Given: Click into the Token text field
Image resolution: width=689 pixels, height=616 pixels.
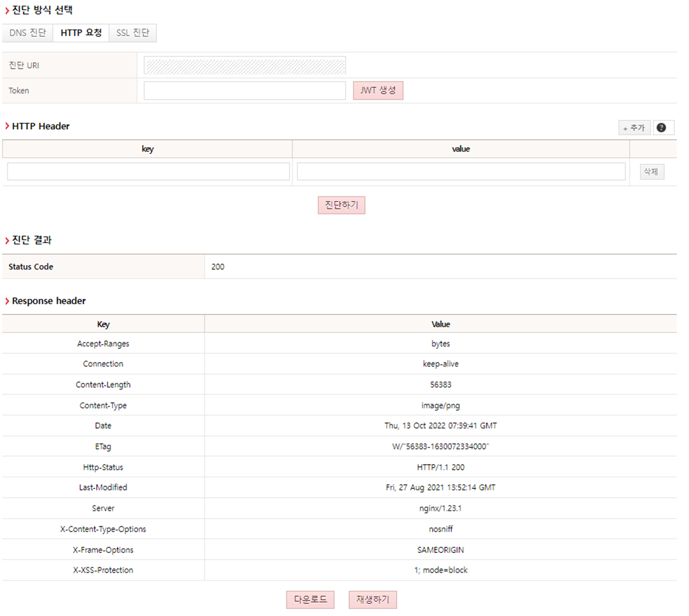Looking at the screenshot, I should click(244, 91).
